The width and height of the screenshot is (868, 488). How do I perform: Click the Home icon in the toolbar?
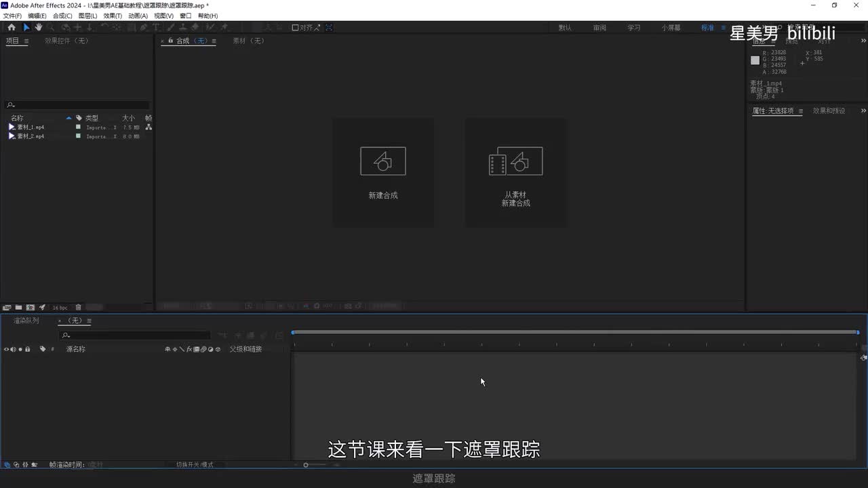tap(12, 28)
